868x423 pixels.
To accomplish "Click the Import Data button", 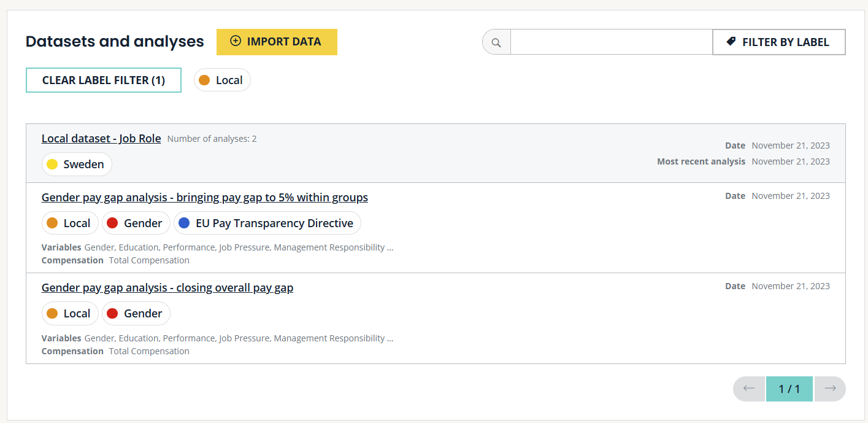I will (277, 42).
